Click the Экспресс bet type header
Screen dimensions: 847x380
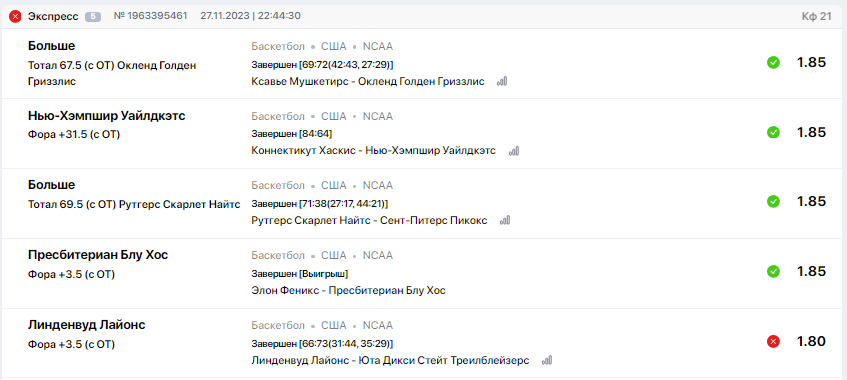pyautogui.click(x=53, y=17)
